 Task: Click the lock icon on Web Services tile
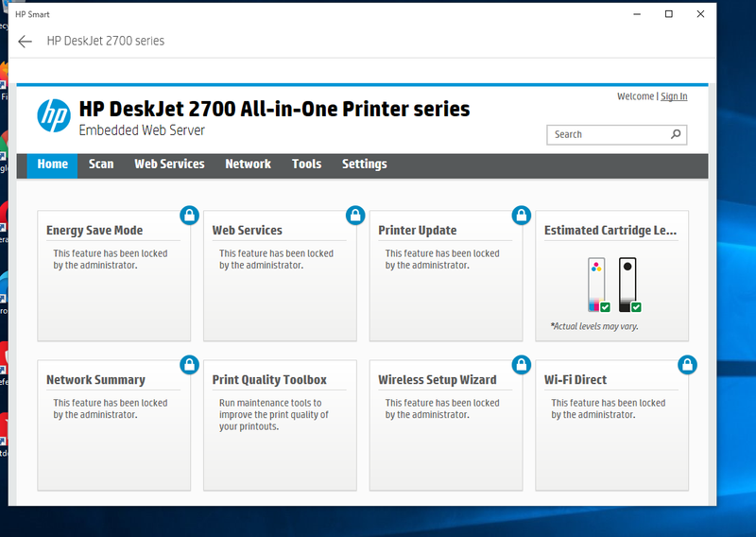coord(355,216)
